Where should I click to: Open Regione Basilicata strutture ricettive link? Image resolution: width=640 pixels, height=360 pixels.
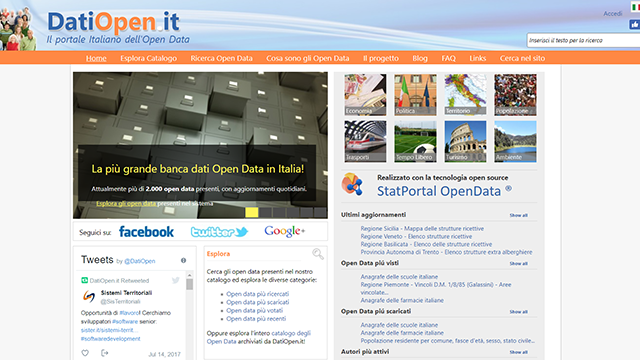click(426, 244)
